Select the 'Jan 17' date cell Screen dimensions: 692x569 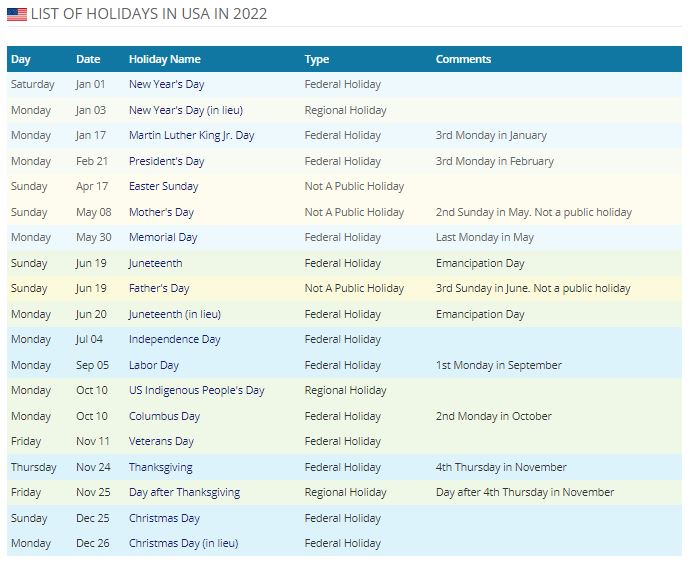91,136
